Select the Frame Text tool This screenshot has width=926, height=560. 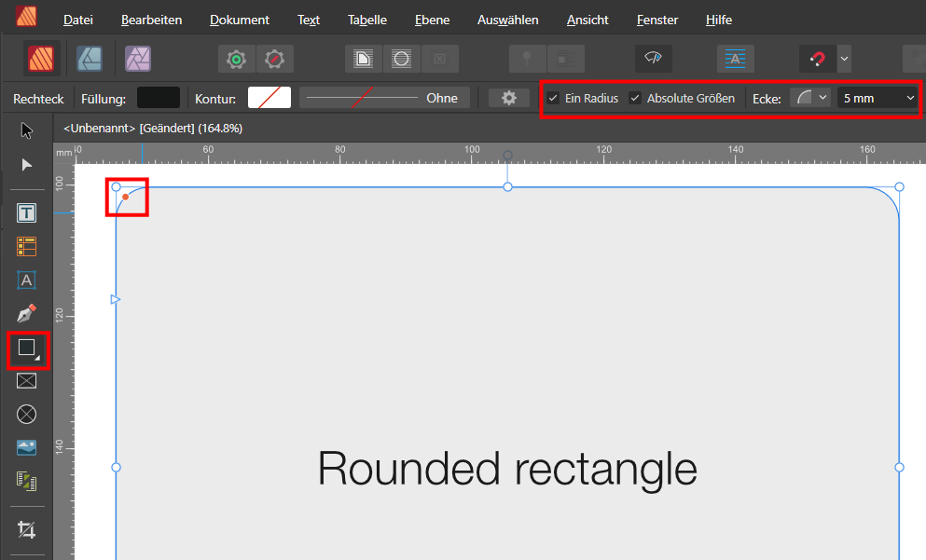pyautogui.click(x=26, y=213)
